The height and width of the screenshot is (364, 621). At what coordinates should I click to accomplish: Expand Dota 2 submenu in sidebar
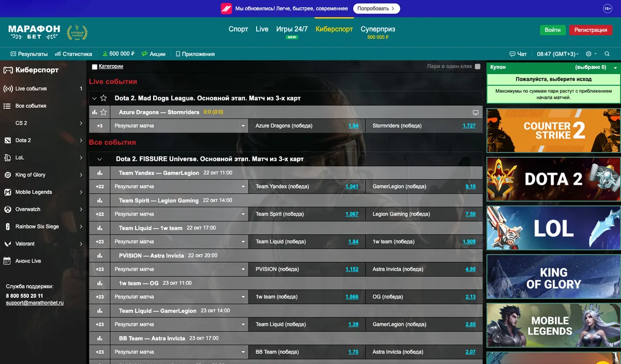(x=81, y=140)
